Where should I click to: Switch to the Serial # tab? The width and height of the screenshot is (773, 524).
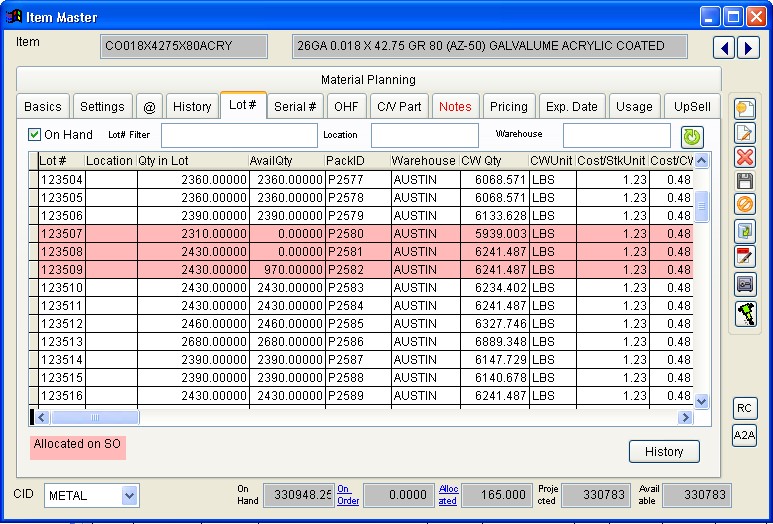(x=295, y=107)
